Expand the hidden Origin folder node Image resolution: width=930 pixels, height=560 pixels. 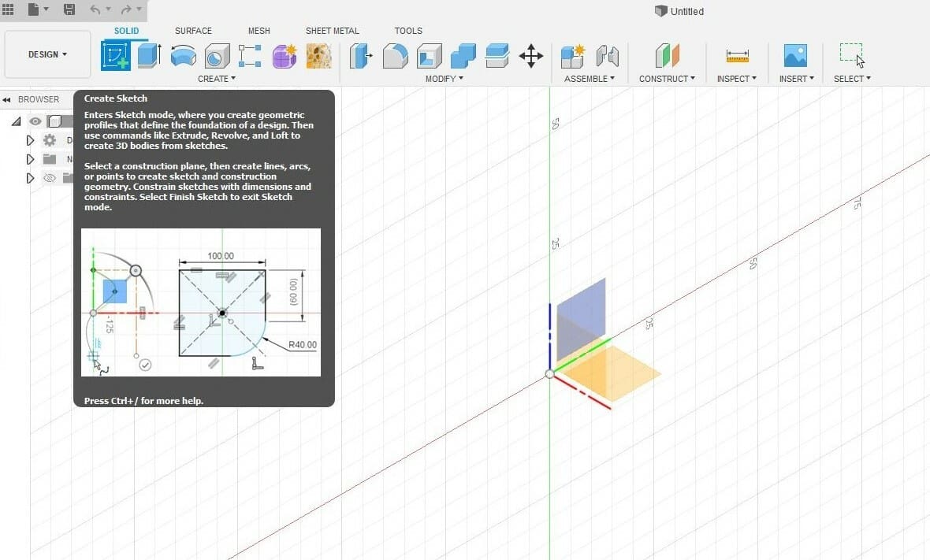[30, 178]
